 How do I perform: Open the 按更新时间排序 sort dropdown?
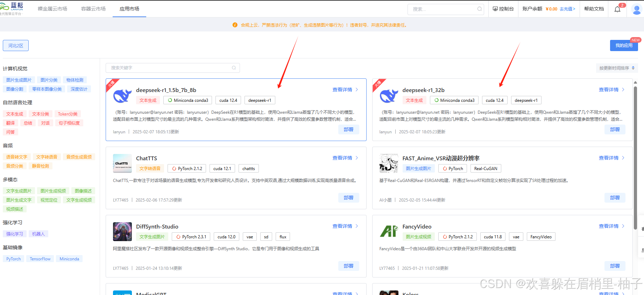tap(617, 68)
